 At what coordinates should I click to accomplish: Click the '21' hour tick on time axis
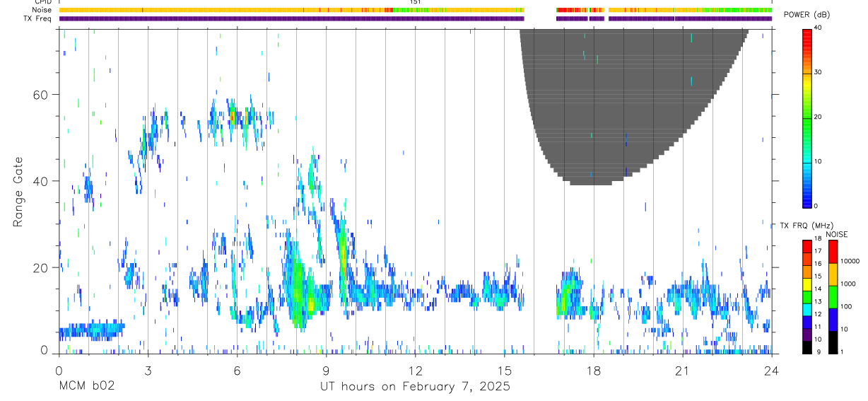tap(682, 370)
